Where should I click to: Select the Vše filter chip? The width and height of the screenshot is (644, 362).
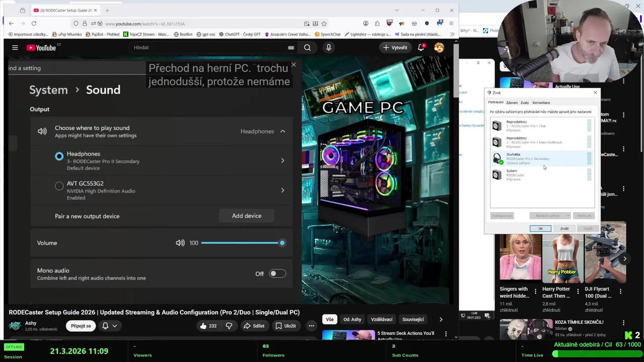coord(330,319)
